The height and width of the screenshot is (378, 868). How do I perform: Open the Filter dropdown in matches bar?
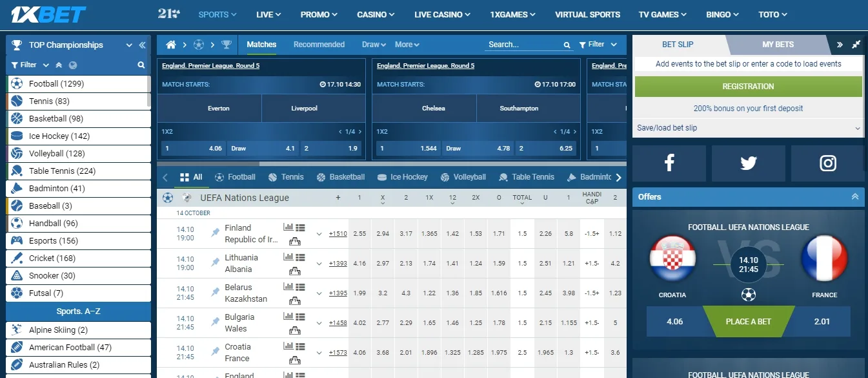pyautogui.click(x=598, y=45)
